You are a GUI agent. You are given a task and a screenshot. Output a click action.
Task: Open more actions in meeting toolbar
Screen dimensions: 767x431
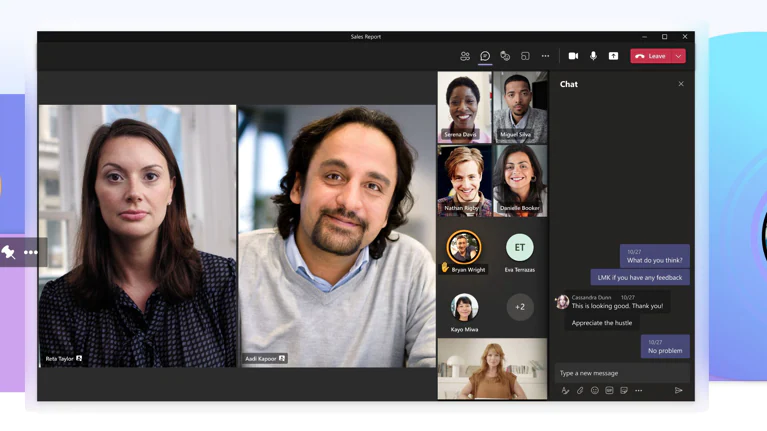(x=545, y=56)
